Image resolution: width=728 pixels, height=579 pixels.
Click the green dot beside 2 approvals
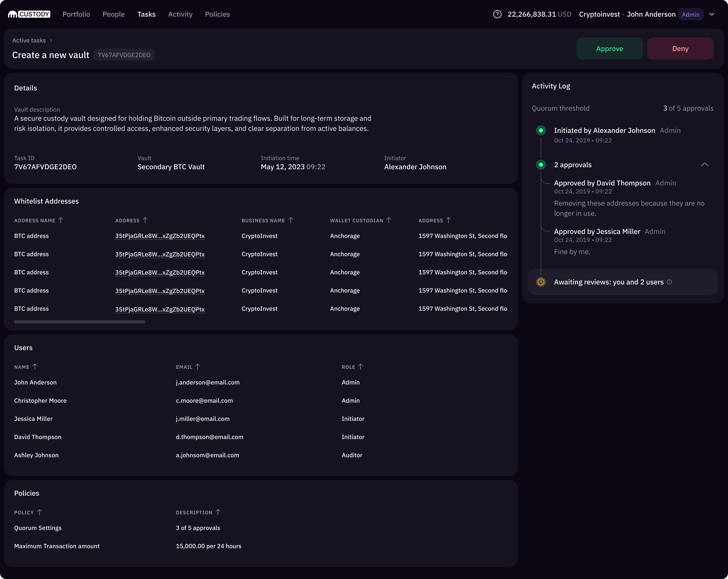coord(541,165)
